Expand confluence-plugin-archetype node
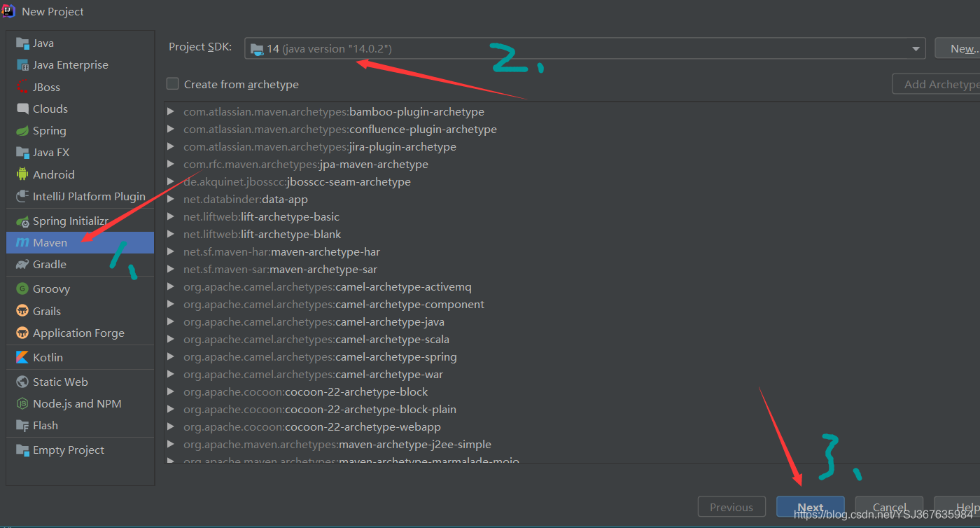 point(170,129)
